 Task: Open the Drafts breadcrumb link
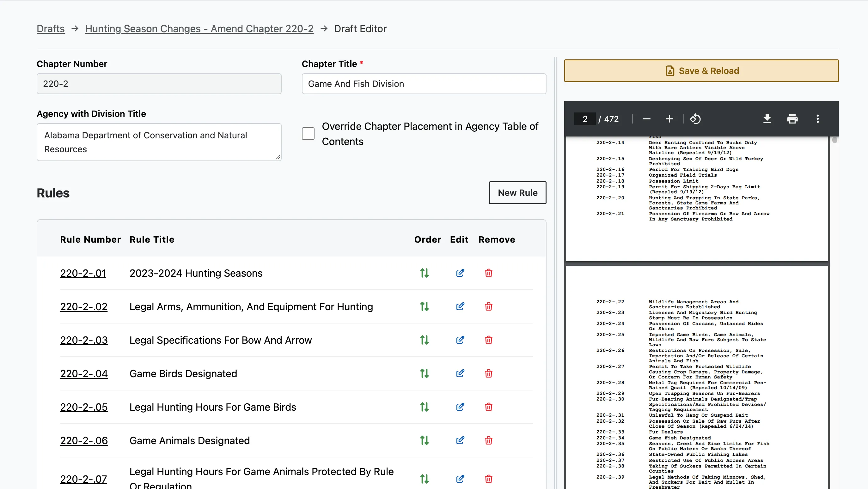point(51,29)
